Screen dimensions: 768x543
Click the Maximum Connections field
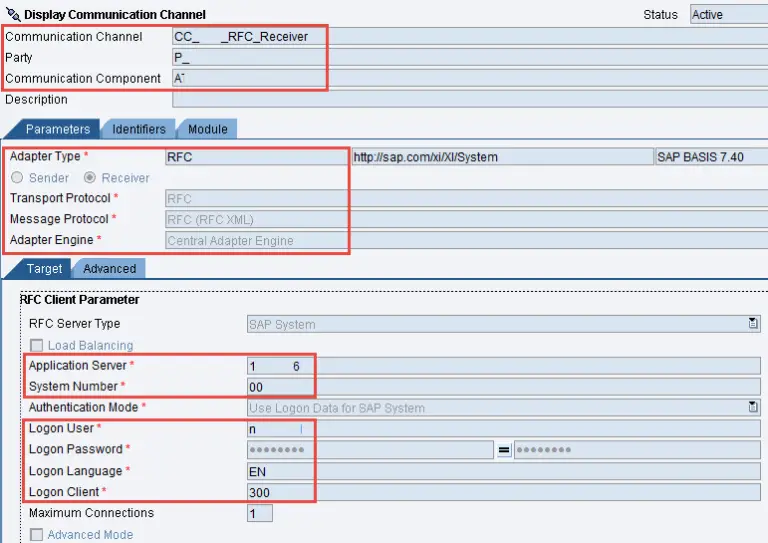[x=259, y=513]
